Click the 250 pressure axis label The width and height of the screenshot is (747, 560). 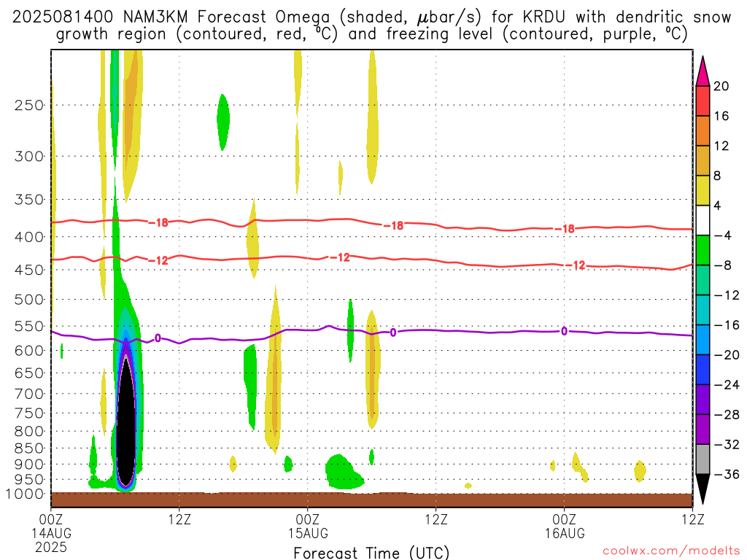coord(29,105)
